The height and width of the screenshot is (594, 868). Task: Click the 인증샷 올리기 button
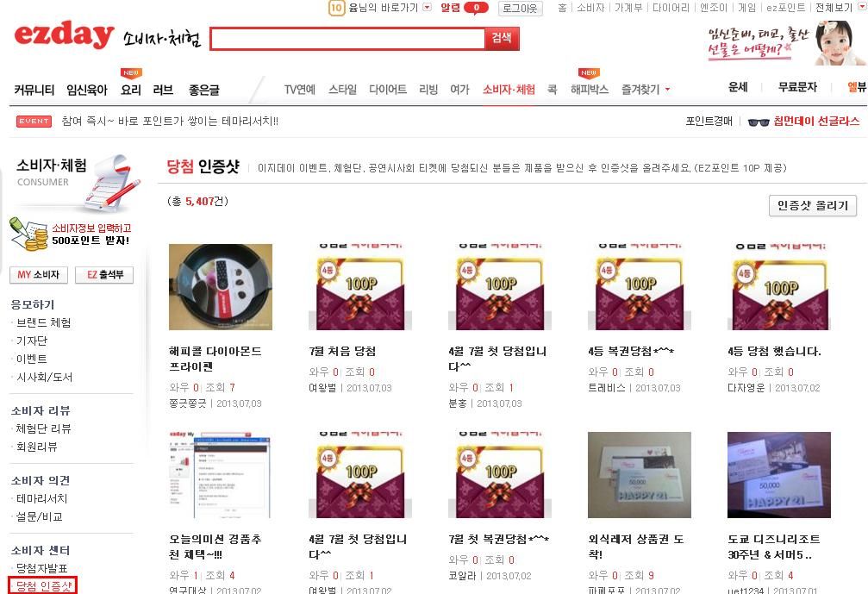813,205
